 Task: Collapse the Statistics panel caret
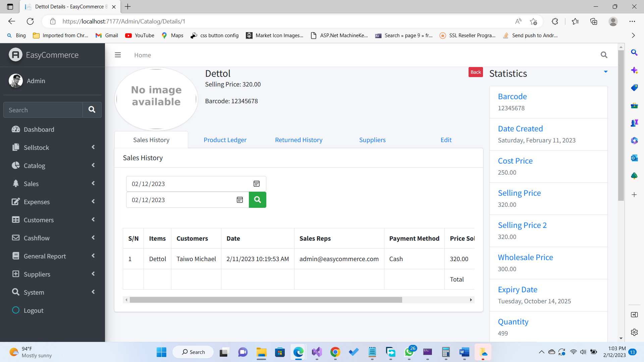tap(605, 72)
